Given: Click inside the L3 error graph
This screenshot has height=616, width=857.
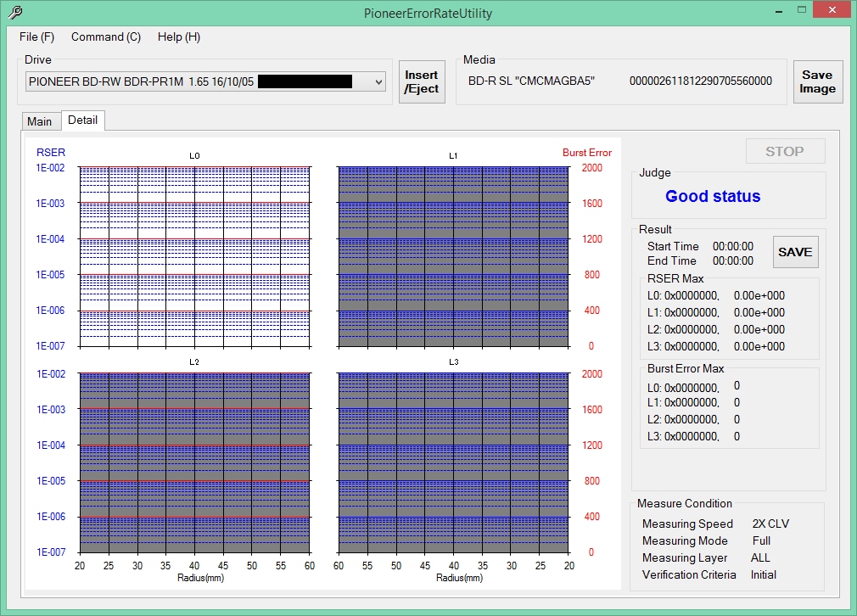Looking at the screenshot, I should click(x=453, y=463).
